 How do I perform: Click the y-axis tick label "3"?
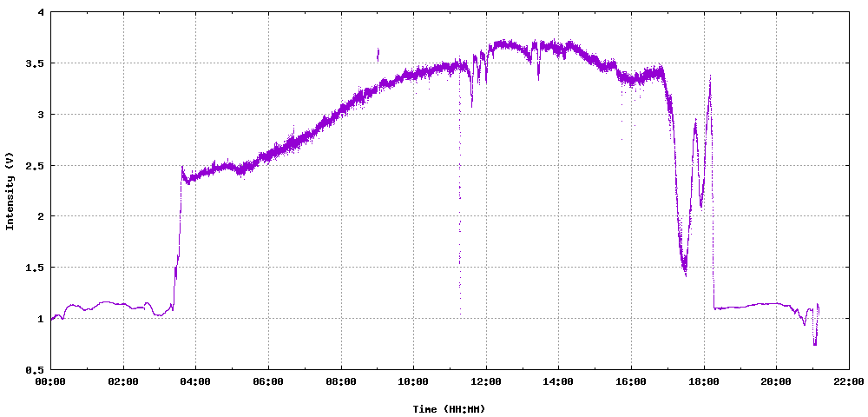pos(42,115)
